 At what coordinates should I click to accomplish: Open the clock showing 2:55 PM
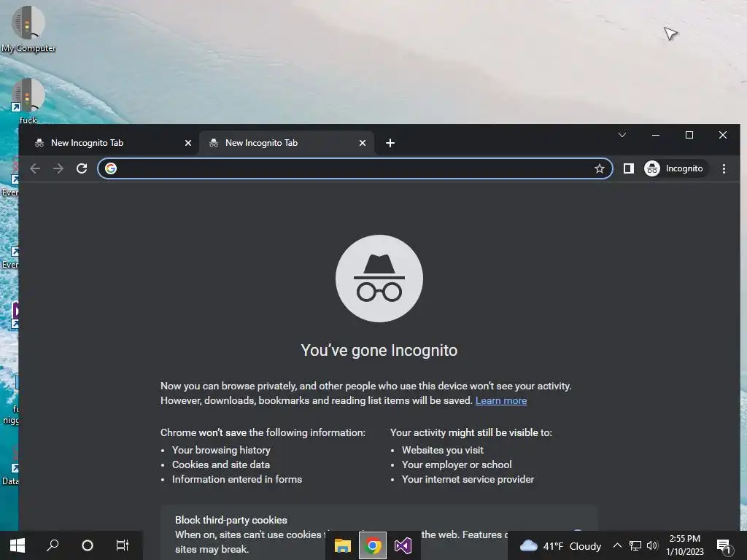pos(684,545)
